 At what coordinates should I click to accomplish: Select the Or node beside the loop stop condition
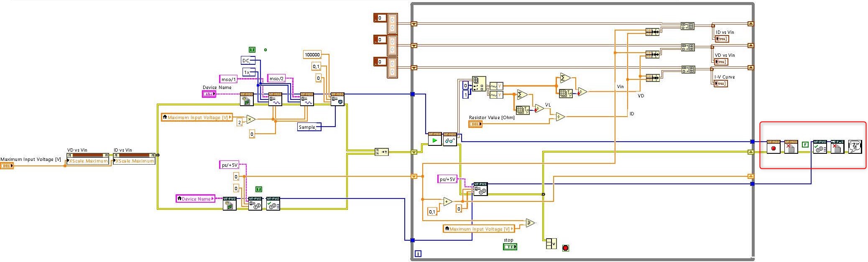click(x=551, y=244)
